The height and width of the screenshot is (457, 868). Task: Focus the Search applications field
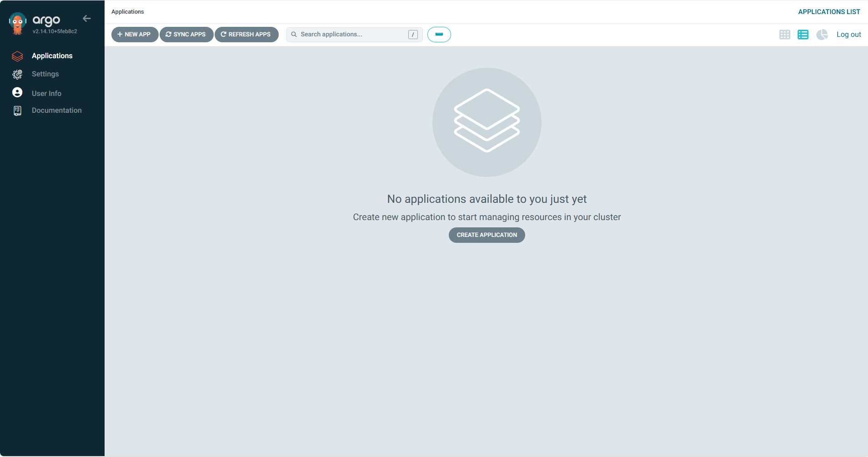[354, 35]
